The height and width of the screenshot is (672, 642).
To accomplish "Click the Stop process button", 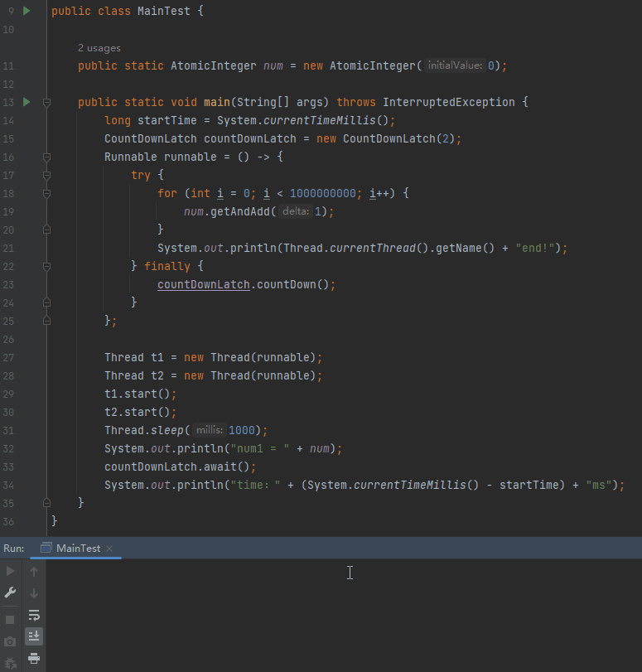I will (x=10, y=620).
